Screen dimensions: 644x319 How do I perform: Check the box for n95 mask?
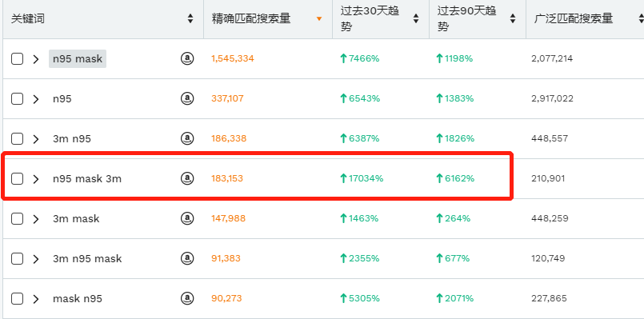pos(17,58)
